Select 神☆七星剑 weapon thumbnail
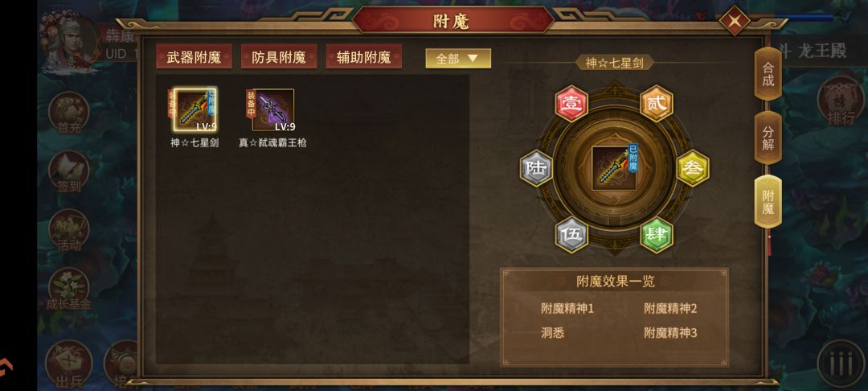Image resolution: width=868 pixels, height=391 pixels. pos(194,109)
